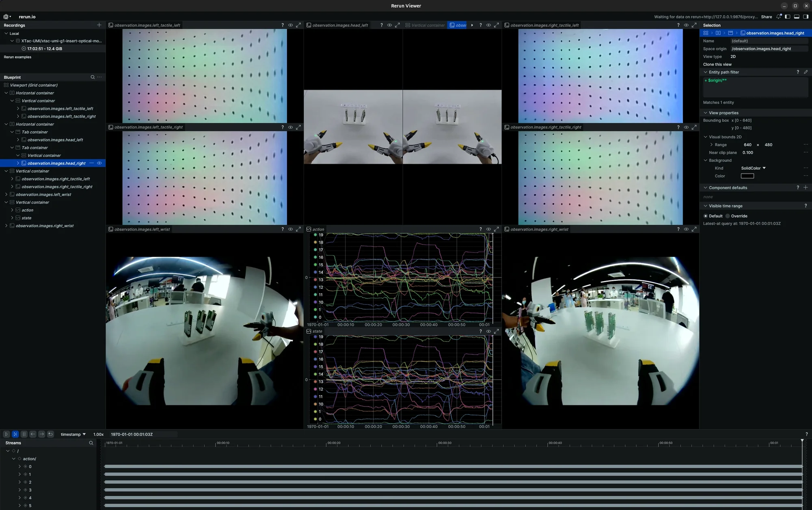Open the background Color swatch
This screenshot has height=510, width=812.
point(747,176)
